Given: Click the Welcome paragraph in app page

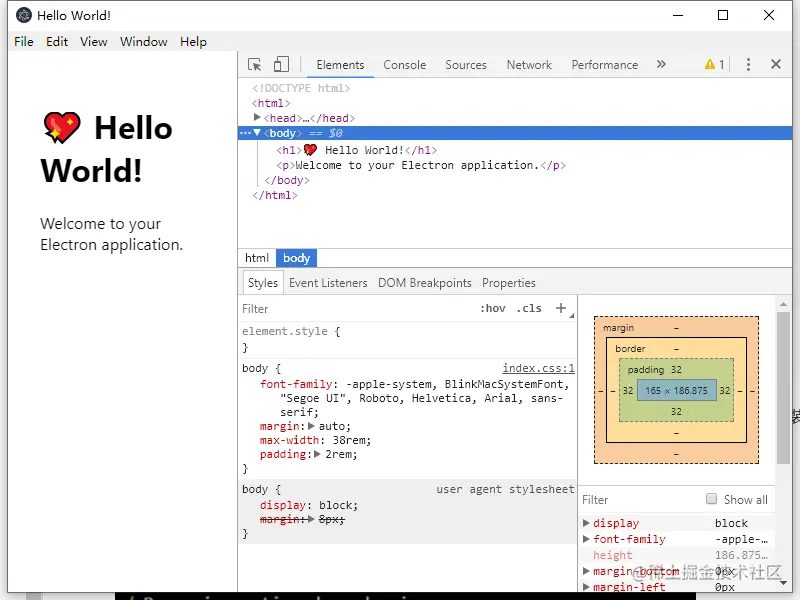Looking at the screenshot, I should (x=111, y=234).
